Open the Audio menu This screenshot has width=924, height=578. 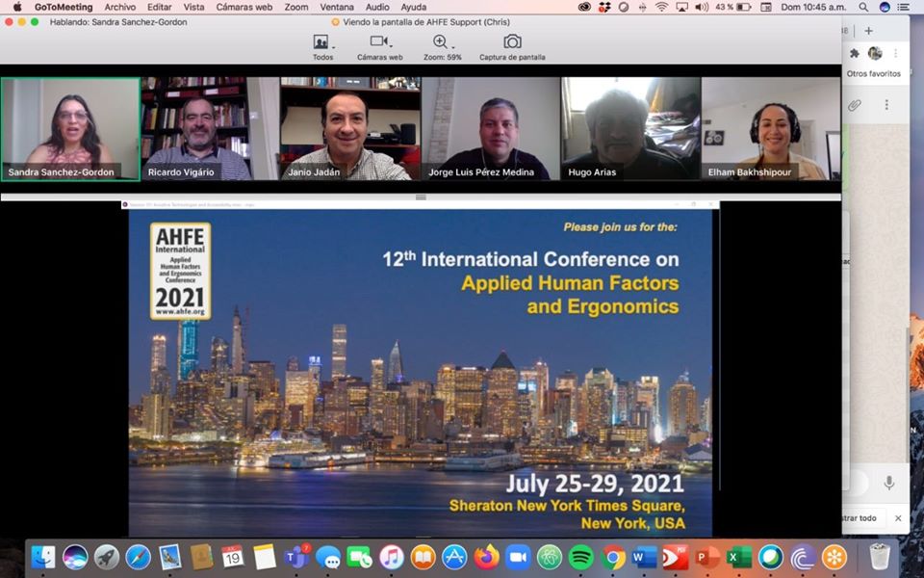(377, 7)
